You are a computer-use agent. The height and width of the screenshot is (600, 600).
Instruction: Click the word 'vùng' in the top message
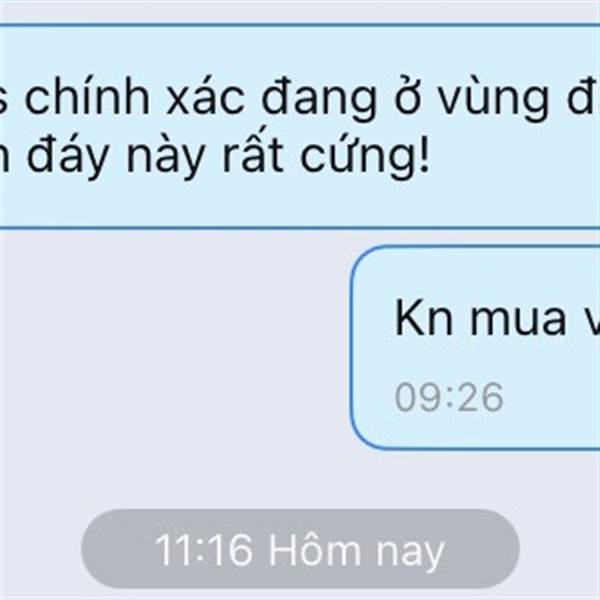pos(493,100)
